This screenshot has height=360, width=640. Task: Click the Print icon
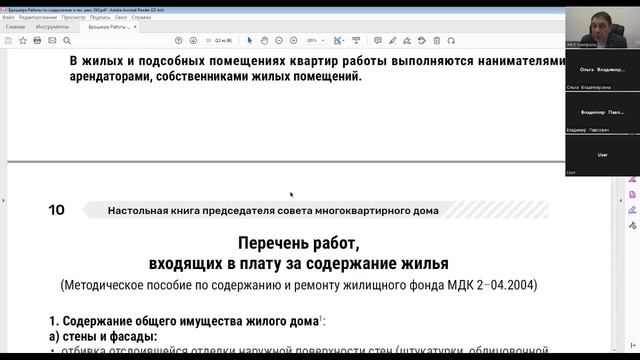point(37,40)
